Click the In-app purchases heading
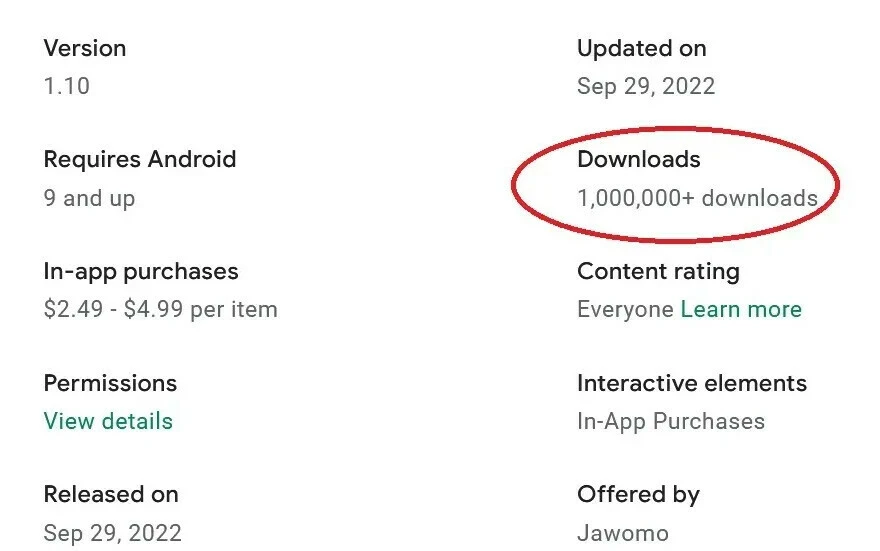 pos(141,271)
